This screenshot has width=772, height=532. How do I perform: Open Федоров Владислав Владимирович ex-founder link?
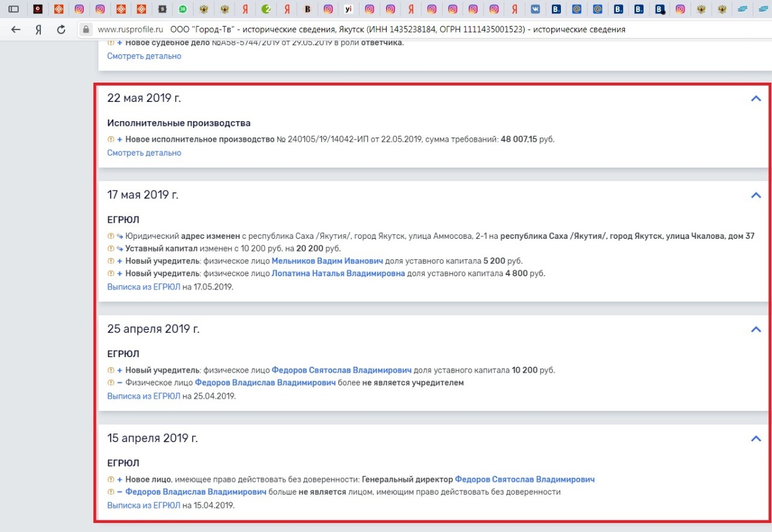[265, 383]
